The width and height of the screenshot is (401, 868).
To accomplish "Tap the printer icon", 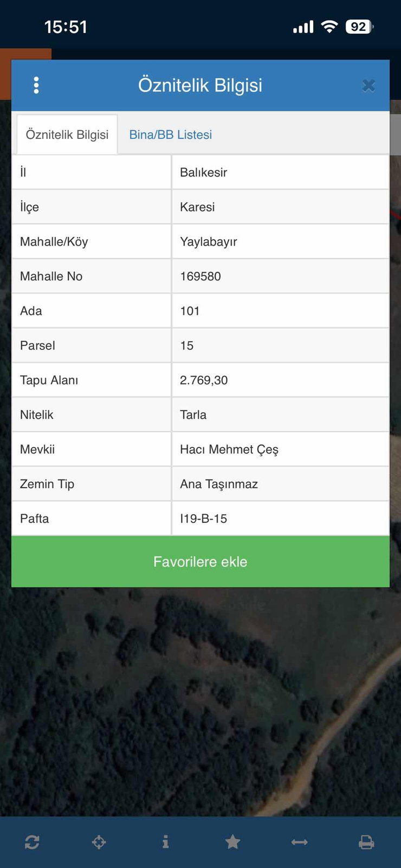I will coord(366,842).
